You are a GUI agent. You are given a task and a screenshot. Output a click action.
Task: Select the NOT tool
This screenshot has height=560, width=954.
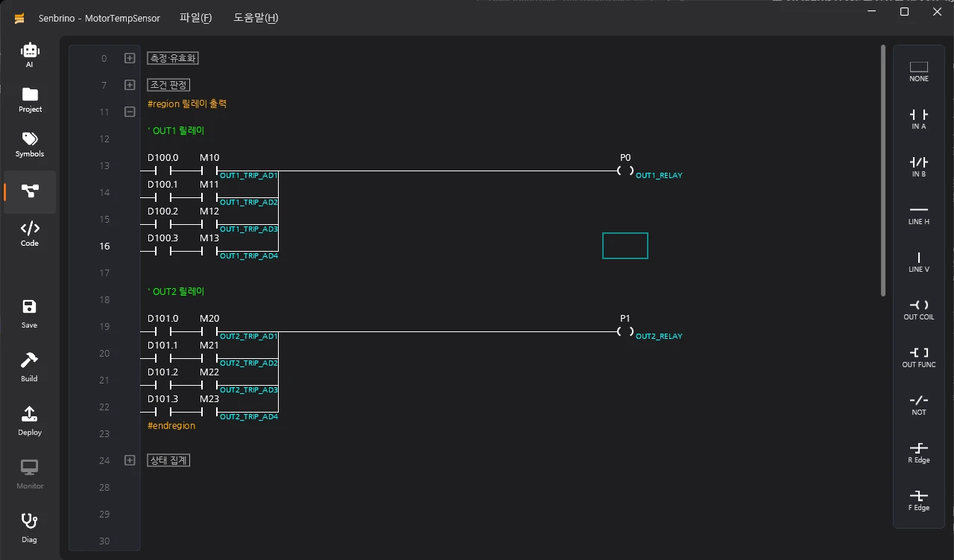[919, 405]
